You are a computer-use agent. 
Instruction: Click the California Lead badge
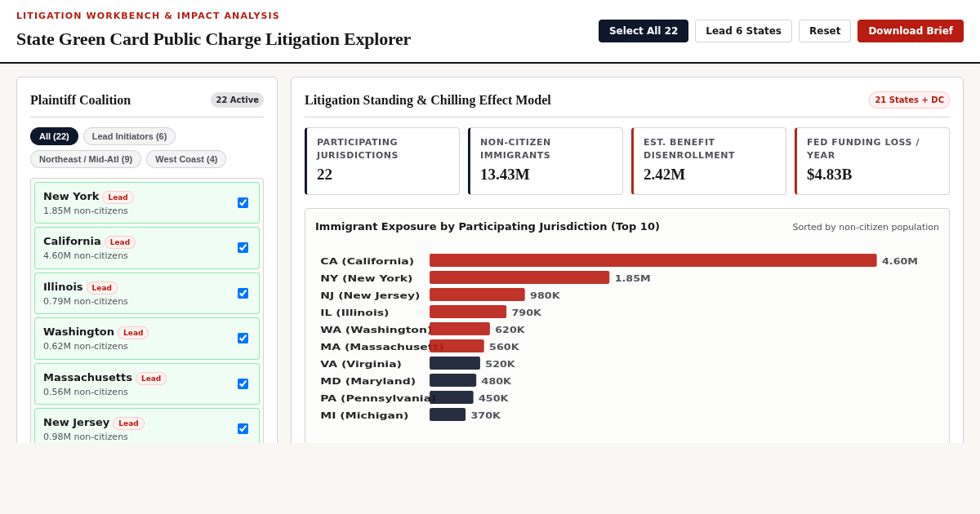(120, 242)
